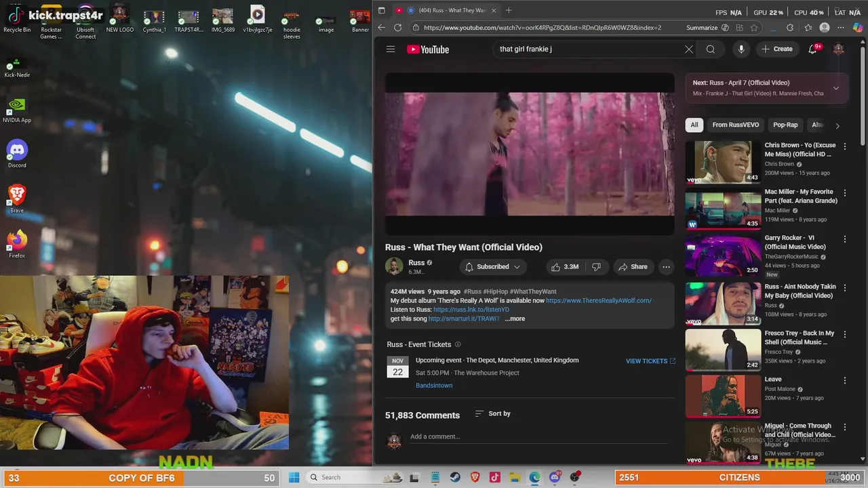Start voice search with the microphone
The height and width of the screenshot is (488, 868).
(741, 49)
